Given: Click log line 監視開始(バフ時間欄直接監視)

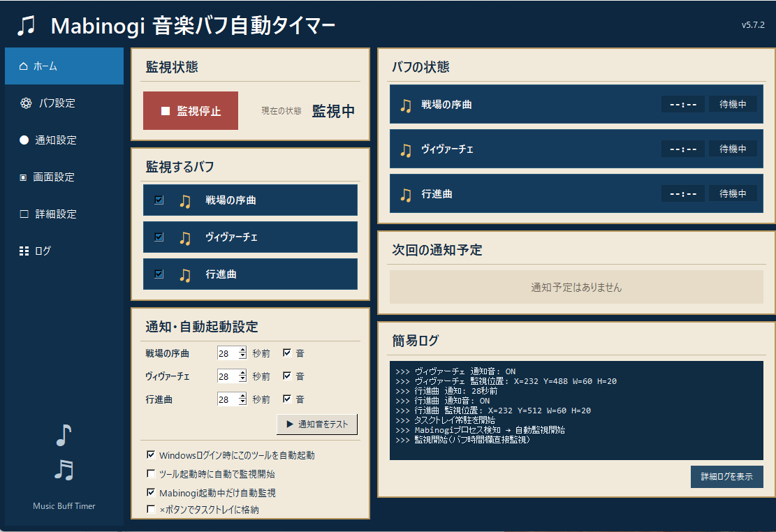Looking at the screenshot, I should pyautogui.click(x=472, y=439).
